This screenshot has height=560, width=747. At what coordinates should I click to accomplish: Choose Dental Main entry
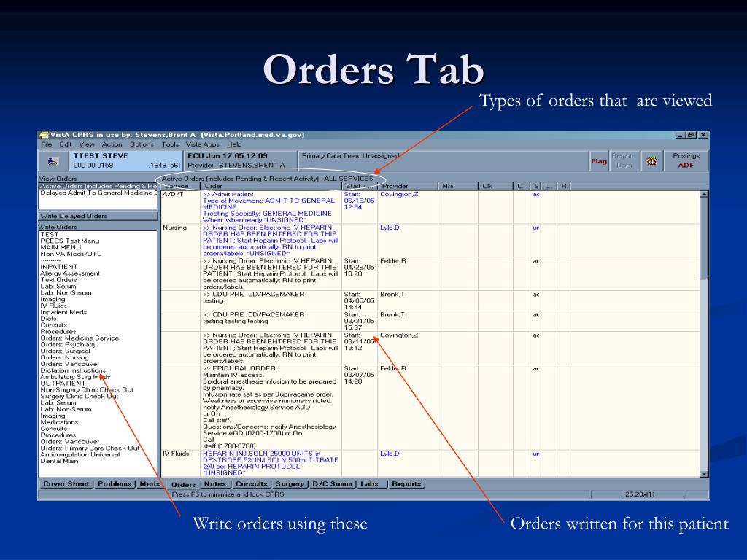(59, 461)
